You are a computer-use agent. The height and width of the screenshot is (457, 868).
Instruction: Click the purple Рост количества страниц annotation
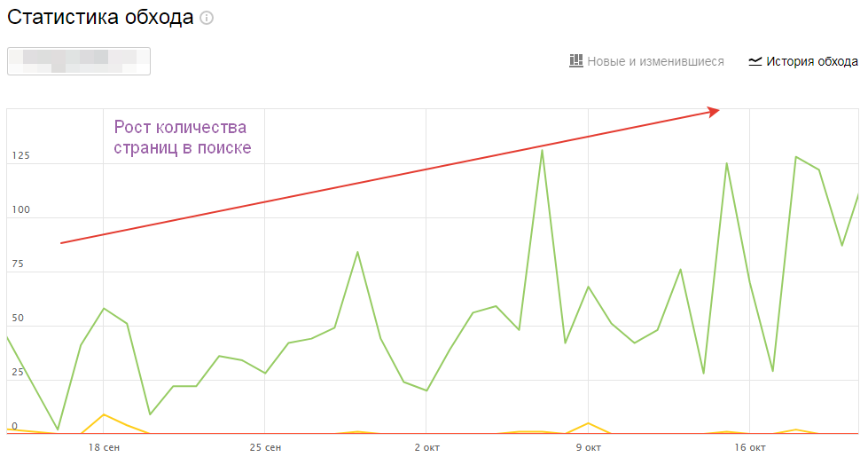click(182, 138)
